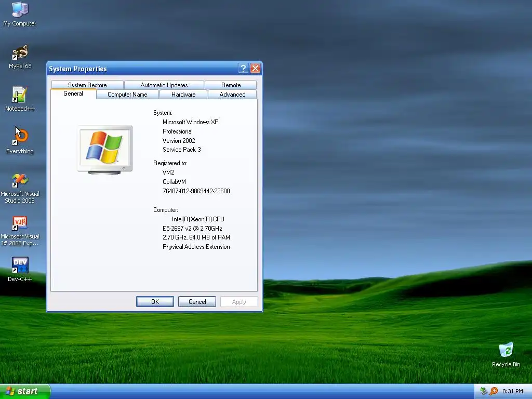
Task: Click the "2.70 GHz, 64.0 MB of RAM" line
Action: pyautogui.click(x=196, y=237)
